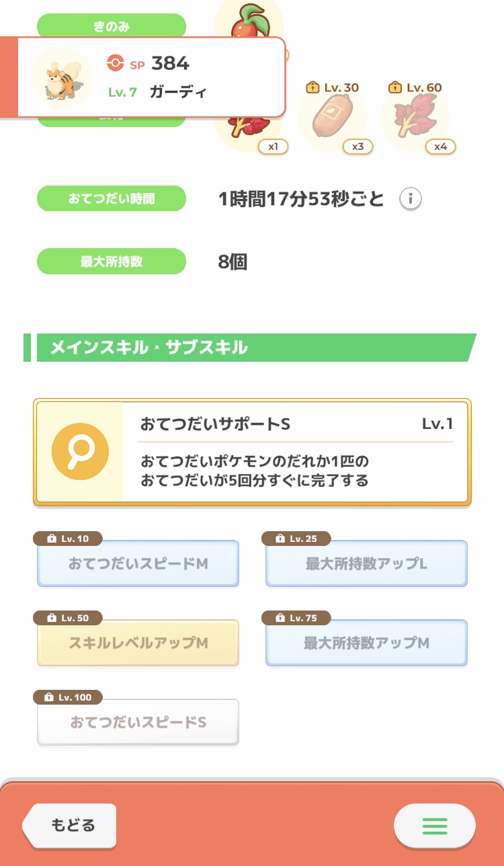Select the おてつだいスピードS sub skill

pyautogui.click(x=138, y=722)
